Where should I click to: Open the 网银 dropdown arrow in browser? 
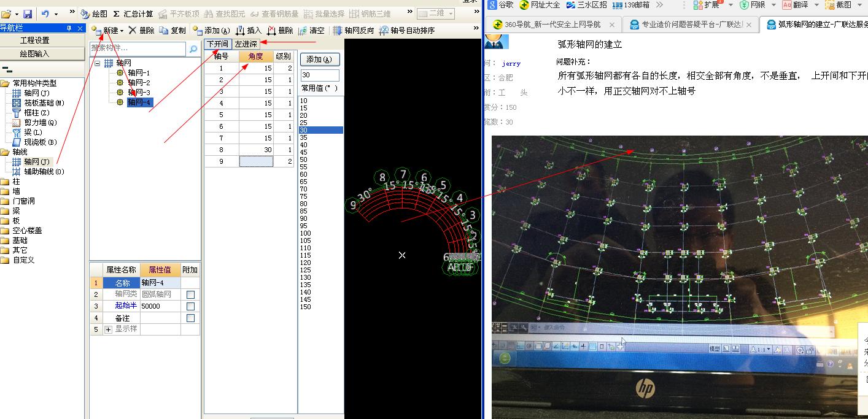[x=773, y=5]
